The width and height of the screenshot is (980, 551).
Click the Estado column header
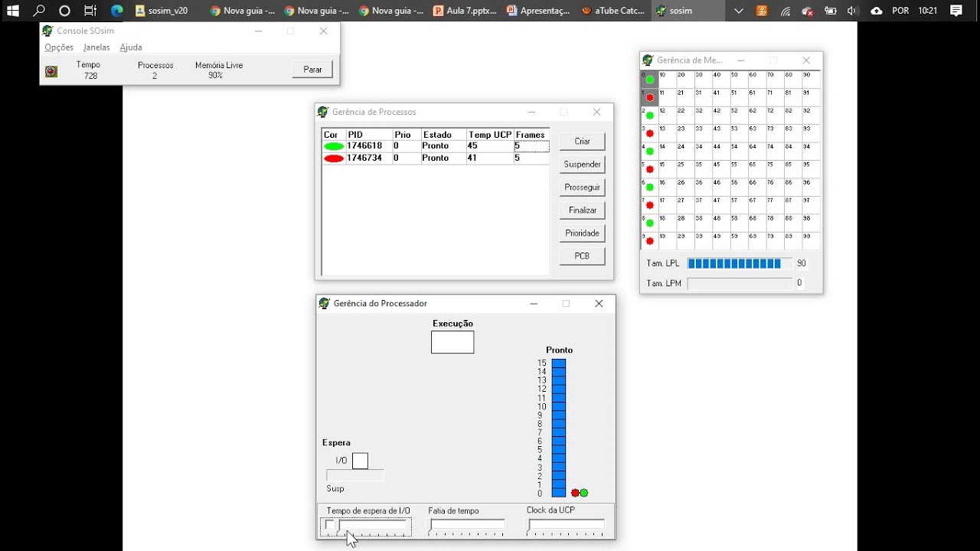[x=443, y=135]
